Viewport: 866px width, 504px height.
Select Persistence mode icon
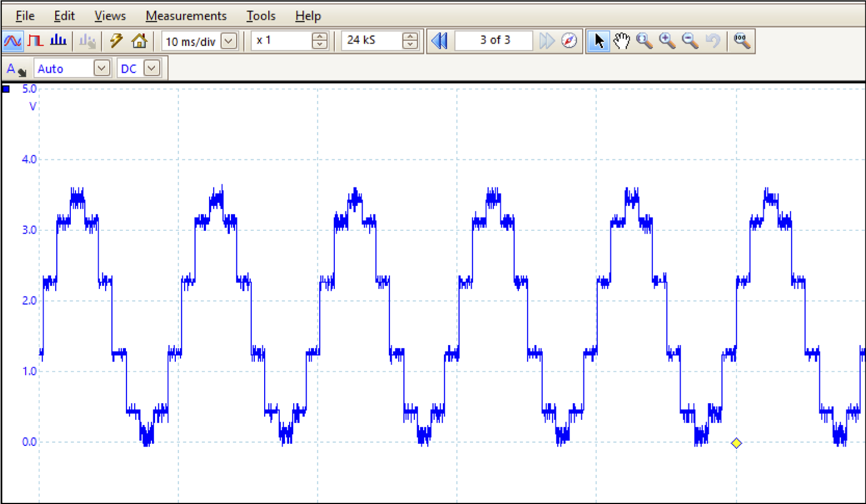pyautogui.click(x=35, y=41)
